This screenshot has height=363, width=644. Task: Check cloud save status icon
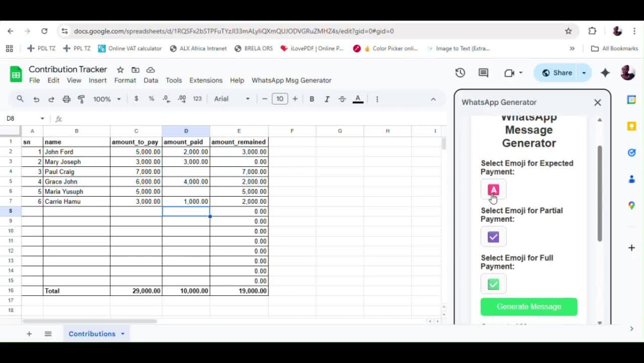tap(151, 70)
